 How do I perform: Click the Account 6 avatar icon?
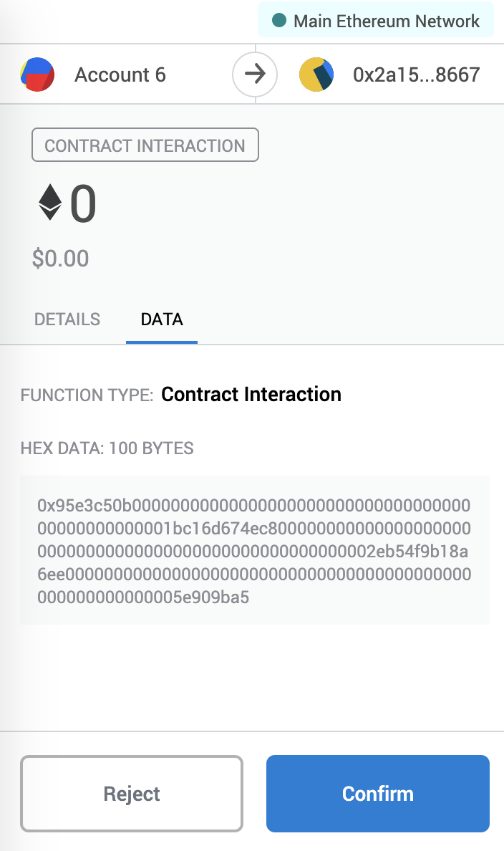[x=37, y=74]
